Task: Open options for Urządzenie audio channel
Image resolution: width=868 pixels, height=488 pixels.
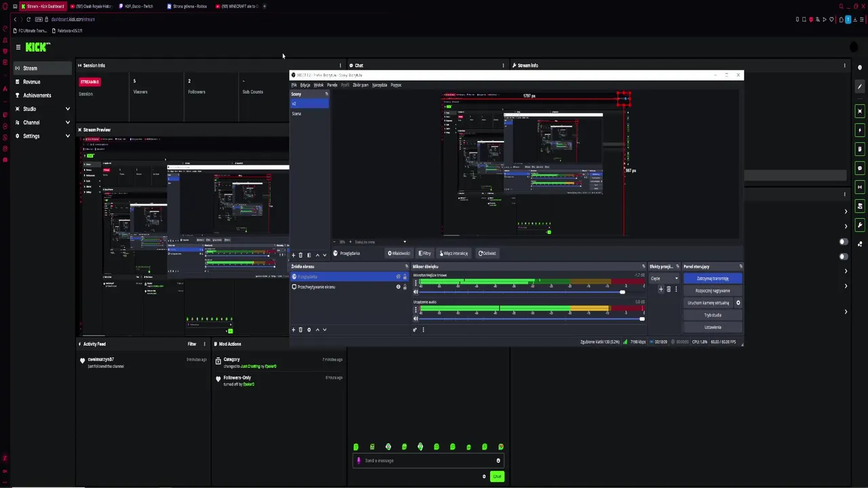Action: click(416, 310)
